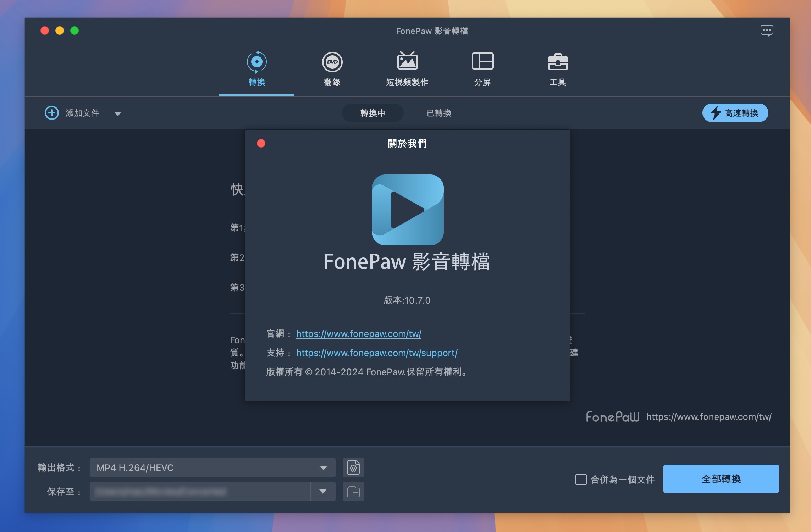Viewport: 811px width, 532px height.
Task: Switch to the 分屏 split-screen tab
Action: [x=482, y=70]
